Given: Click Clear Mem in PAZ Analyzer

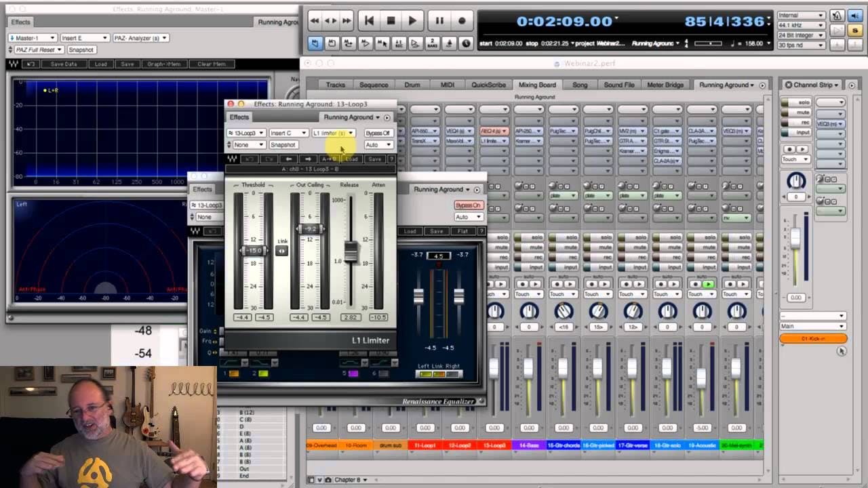Looking at the screenshot, I should point(211,64).
